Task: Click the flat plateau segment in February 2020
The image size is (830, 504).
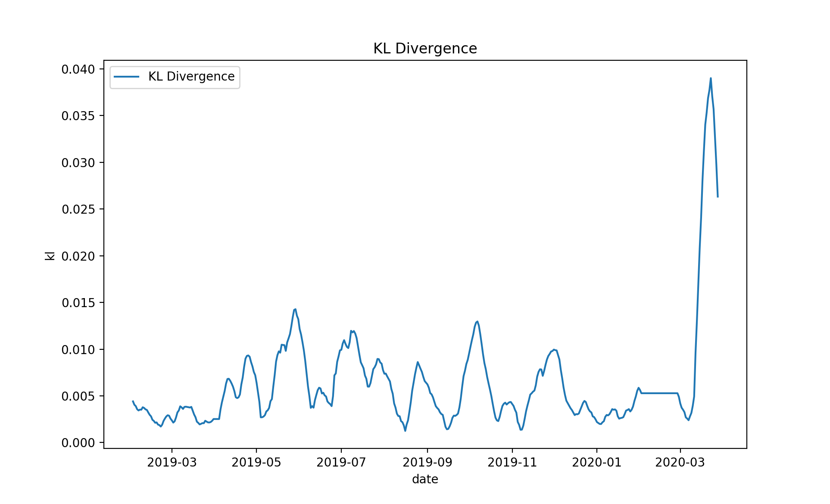Action: tap(659, 393)
